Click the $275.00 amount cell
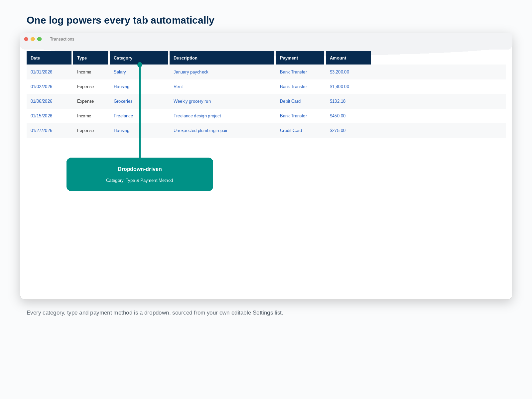The image size is (532, 399). pyautogui.click(x=337, y=131)
